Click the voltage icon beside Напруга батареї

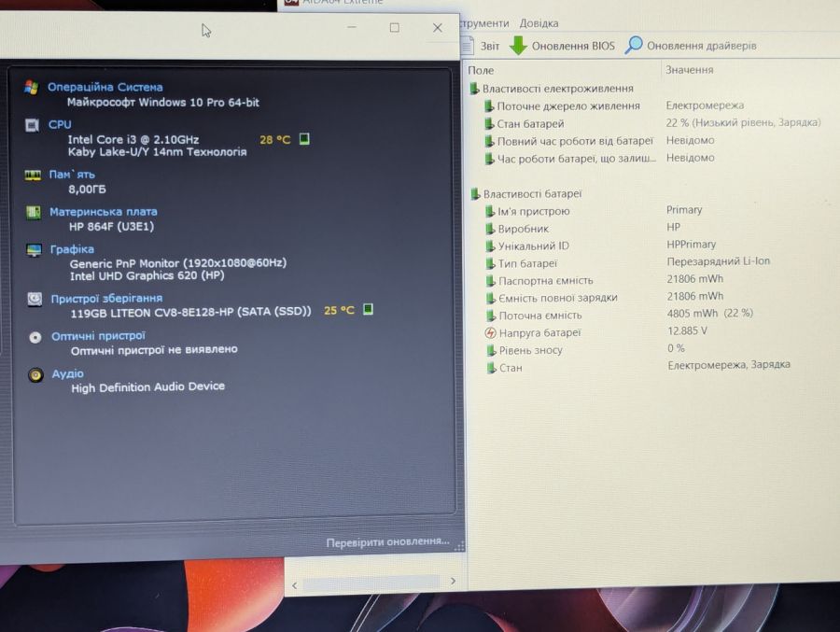(490, 333)
